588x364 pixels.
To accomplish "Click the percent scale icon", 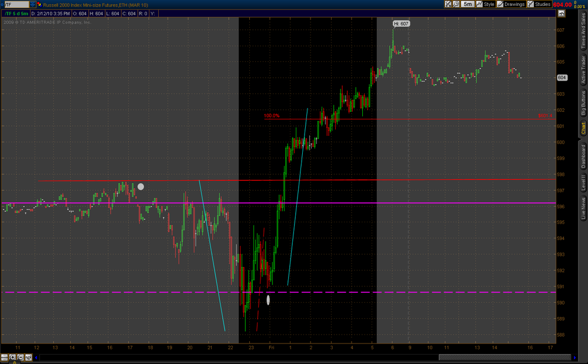I will pos(28,358).
